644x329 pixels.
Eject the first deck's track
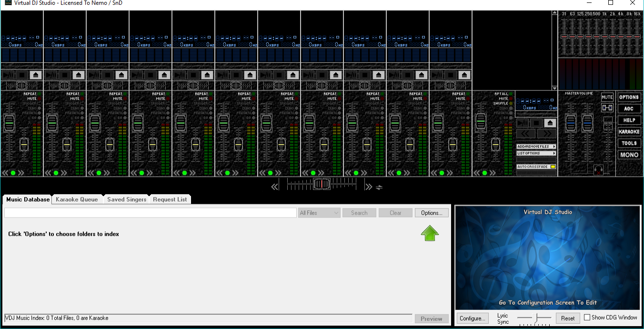36,75
